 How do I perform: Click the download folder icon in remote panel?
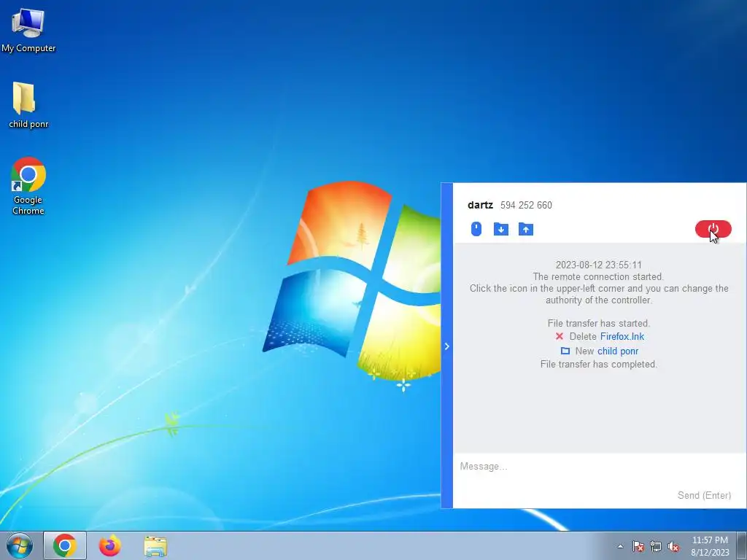click(x=500, y=229)
